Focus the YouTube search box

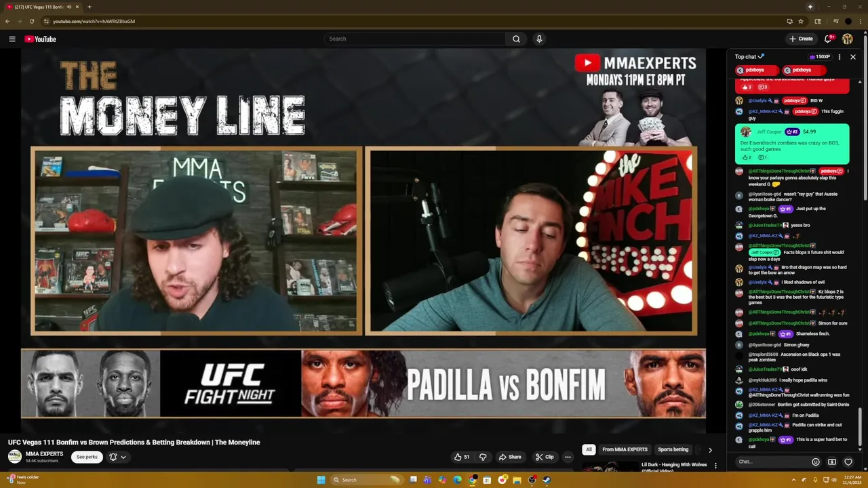point(414,39)
